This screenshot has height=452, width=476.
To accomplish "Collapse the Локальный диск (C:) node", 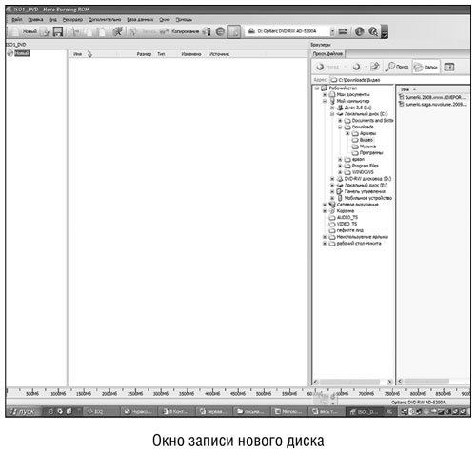I will pos(332,114).
